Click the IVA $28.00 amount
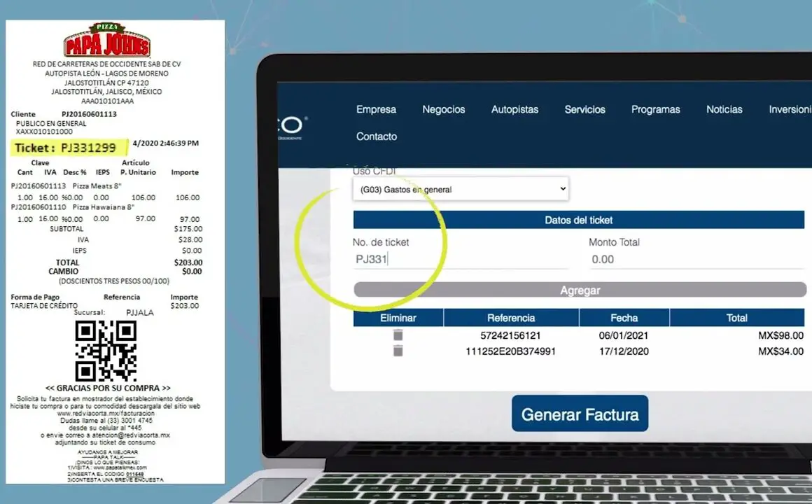 click(x=190, y=239)
